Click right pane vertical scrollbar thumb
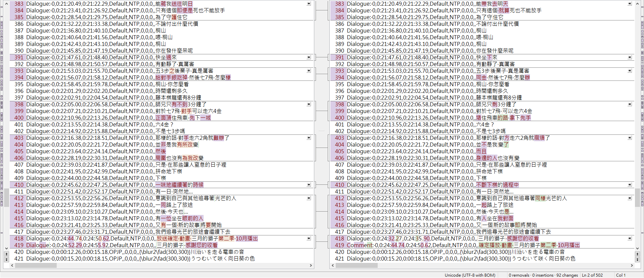 [638, 198]
